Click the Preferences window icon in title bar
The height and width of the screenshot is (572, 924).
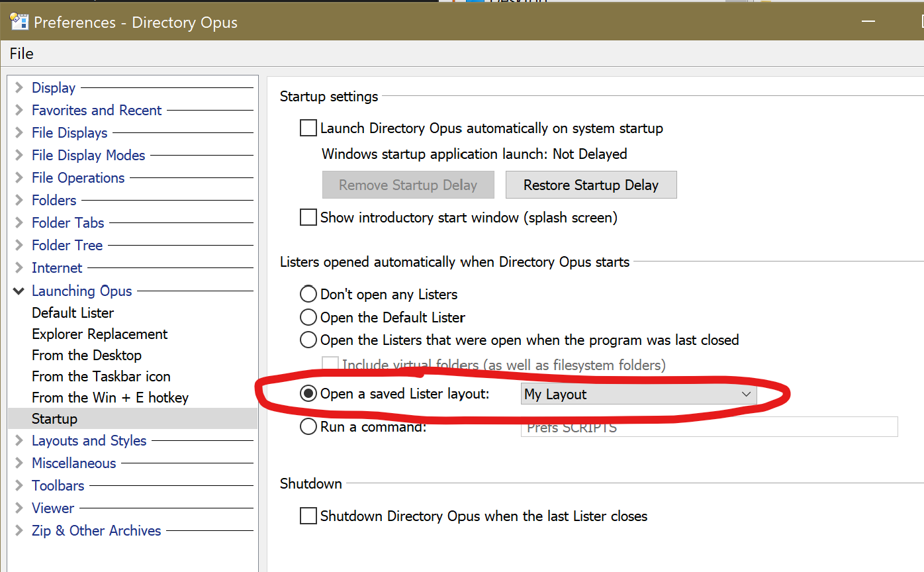tap(18, 21)
